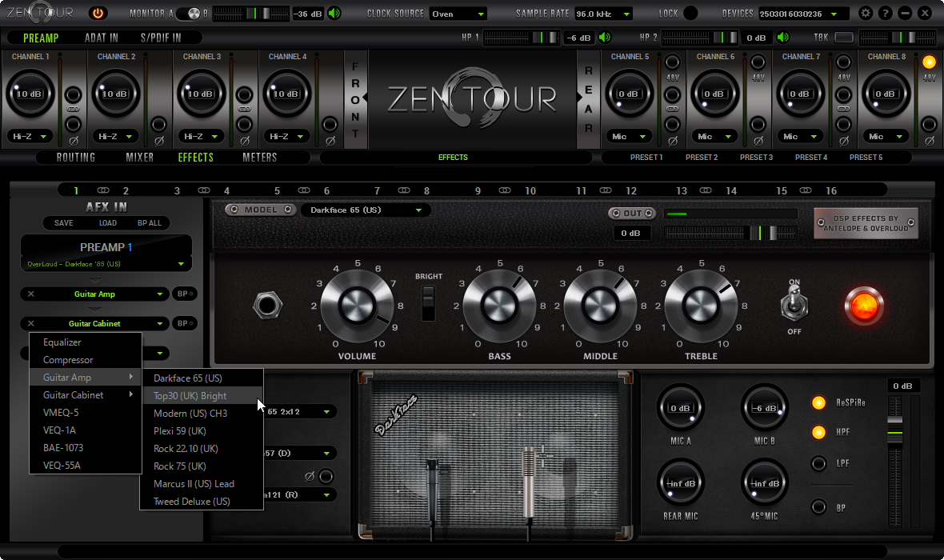
Task: Switch to the ADAT IN tab
Action: coord(101,38)
